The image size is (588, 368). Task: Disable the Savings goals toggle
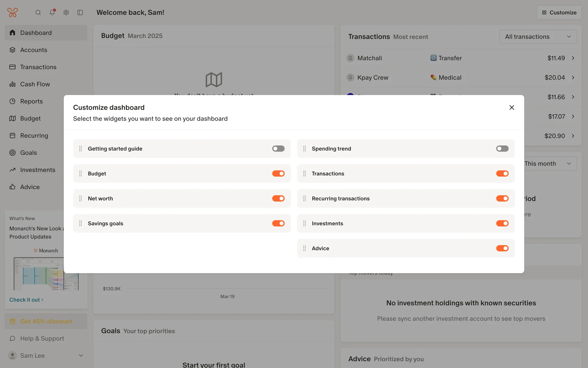[278, 224]
